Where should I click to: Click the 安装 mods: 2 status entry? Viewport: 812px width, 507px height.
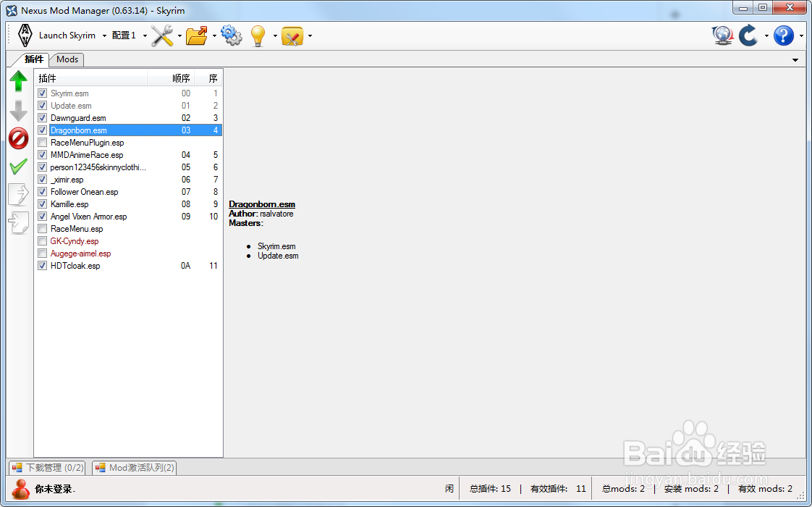[691, 489]
